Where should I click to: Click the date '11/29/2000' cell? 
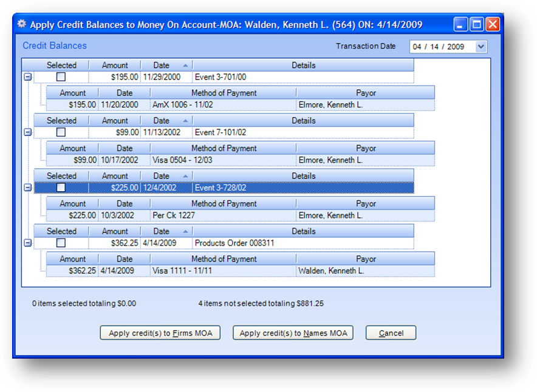click(166, 77)
